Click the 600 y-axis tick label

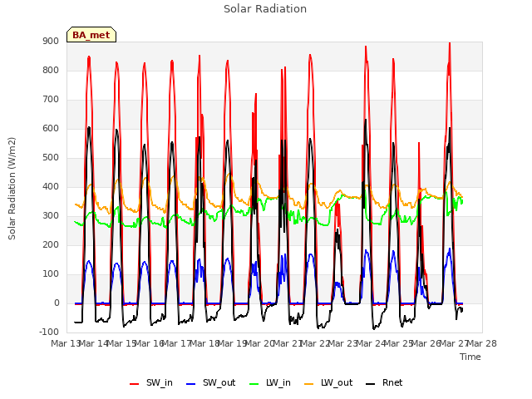(x=51, y=129)
